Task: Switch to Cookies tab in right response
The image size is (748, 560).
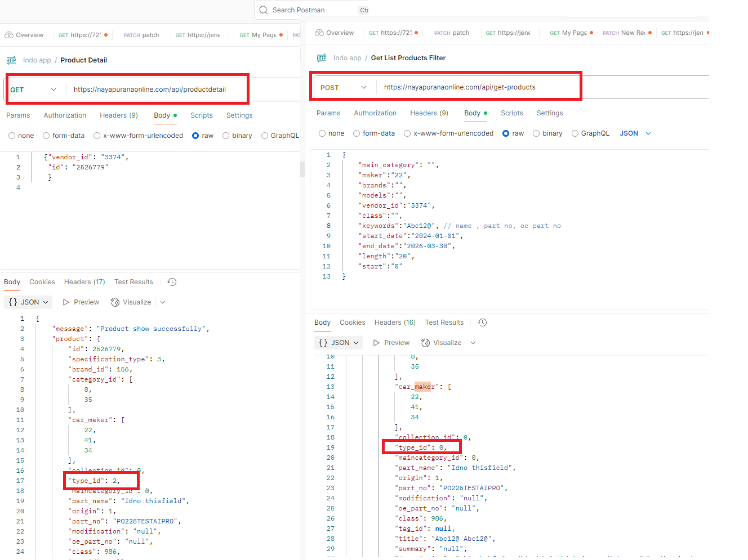Action: (x=353, y=322)
